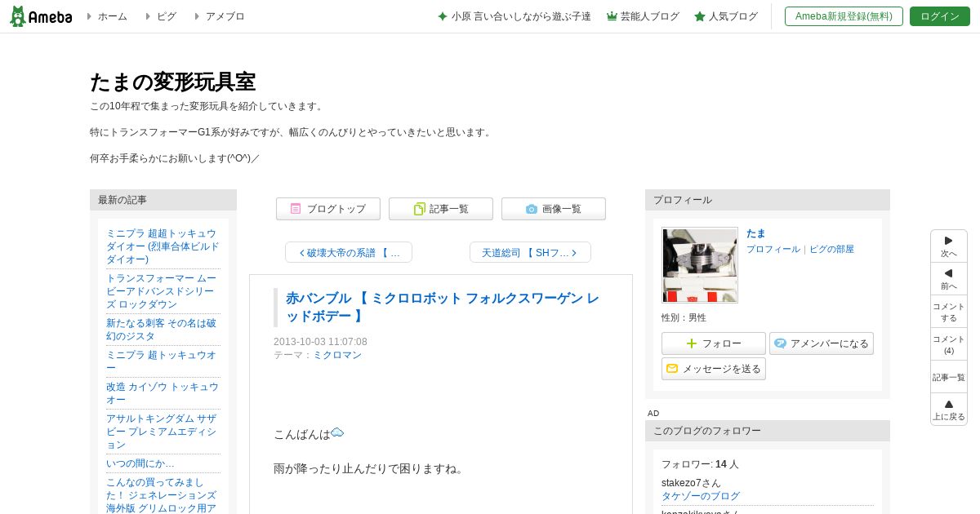This screenshot has width=980, height=514.
Task: Go to previous article 破壊大帝の系譜
Action: [x=349, y=252]
